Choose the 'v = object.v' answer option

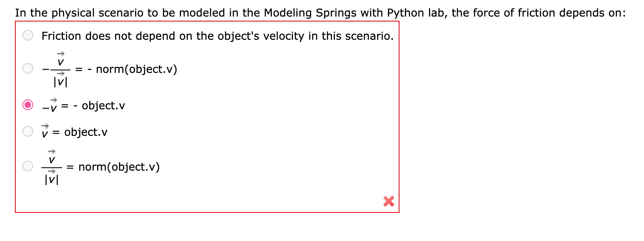(x=27, y=131)
